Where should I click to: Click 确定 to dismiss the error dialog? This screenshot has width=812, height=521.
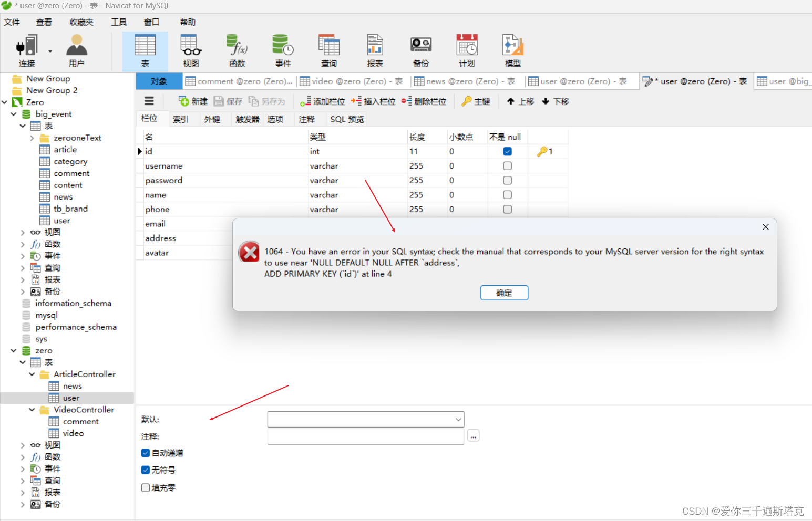[x=504, y=293]
